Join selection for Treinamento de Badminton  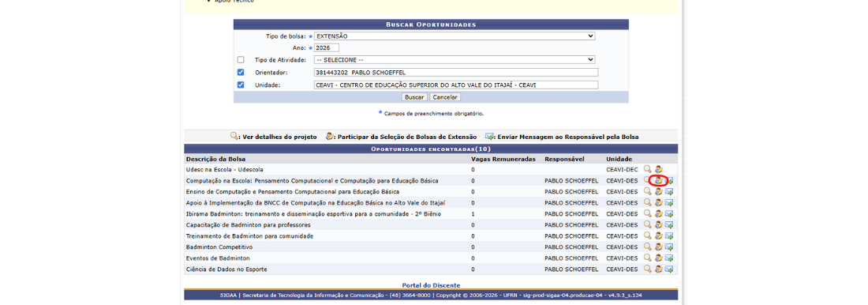pos(658,235)
